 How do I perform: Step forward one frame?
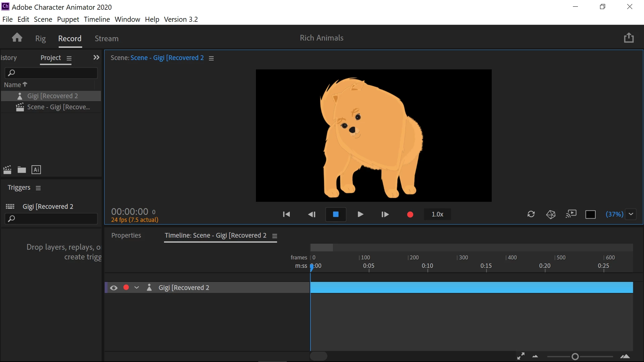tap(385, 214)
